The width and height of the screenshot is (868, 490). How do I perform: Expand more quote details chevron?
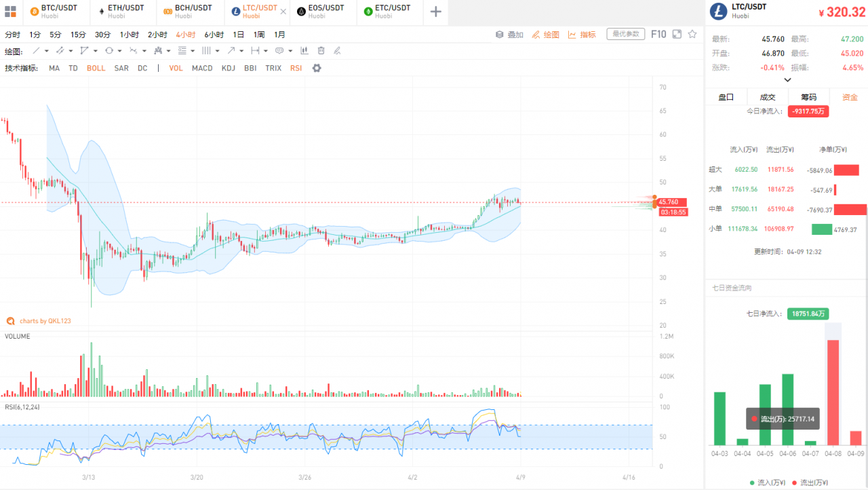pos(787,79)
